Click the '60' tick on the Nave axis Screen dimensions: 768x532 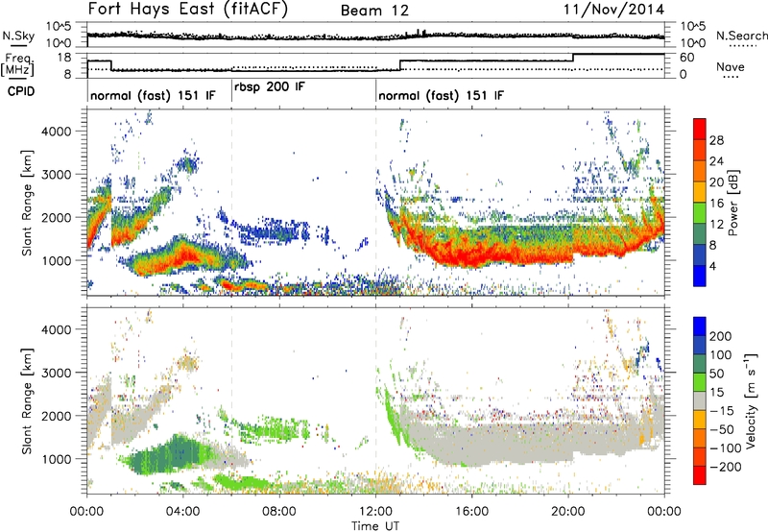pos(687,58)
